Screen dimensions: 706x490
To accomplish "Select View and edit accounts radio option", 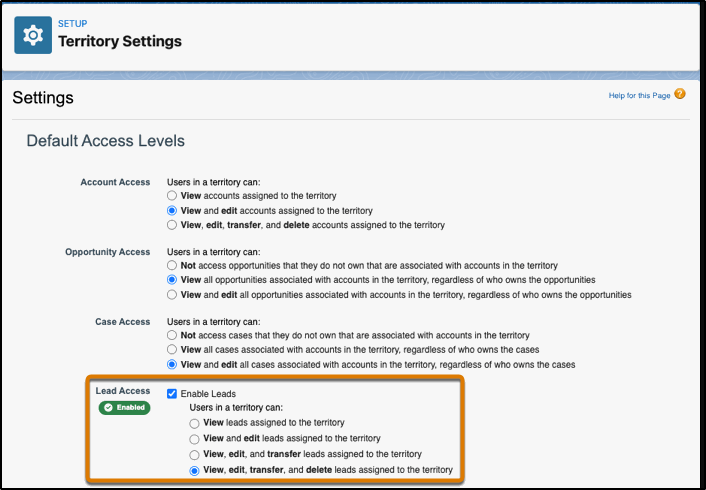I will (172, 210).
